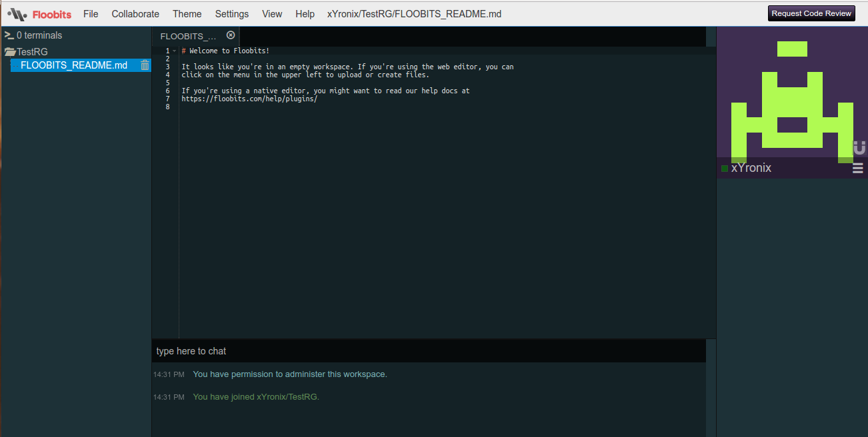Image resolution: width=868 pixels, height=437 pixels.
Task: Toggle the fold arrow on line 1
Action: pyautogui.click(x=174, y=51)
